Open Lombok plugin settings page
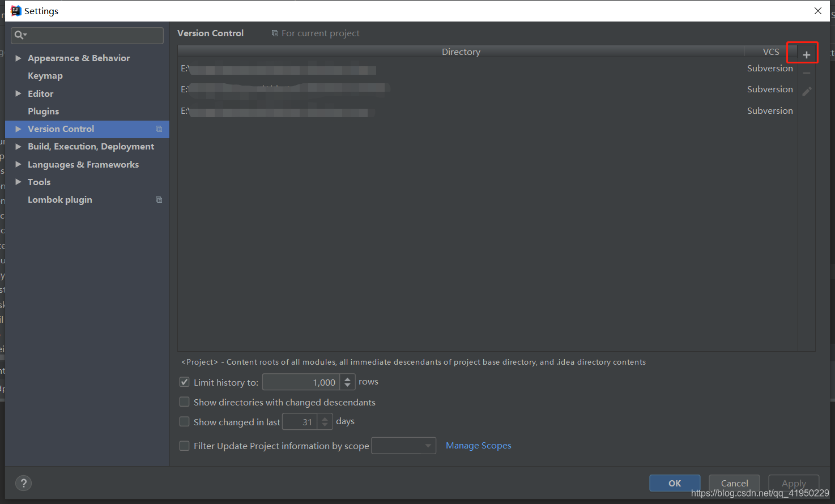The height and width of the screenshot is (504, 835). click(60, 200)
